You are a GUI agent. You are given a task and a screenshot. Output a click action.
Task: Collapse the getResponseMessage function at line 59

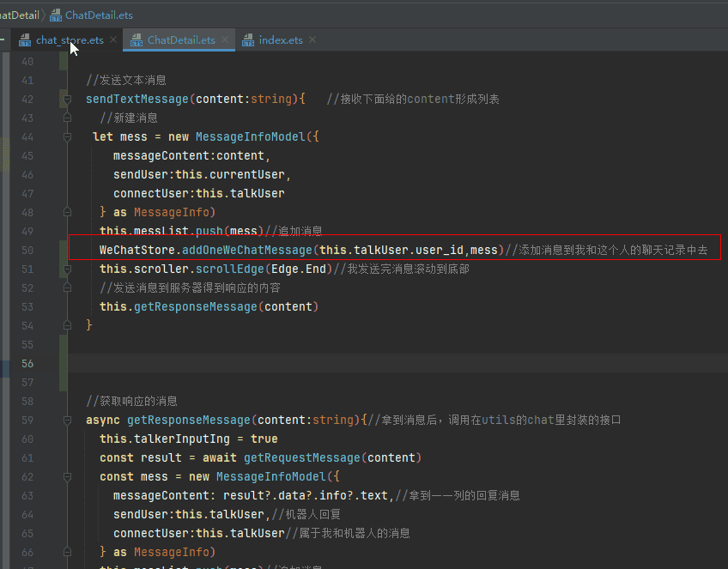(x=67, y=420)
